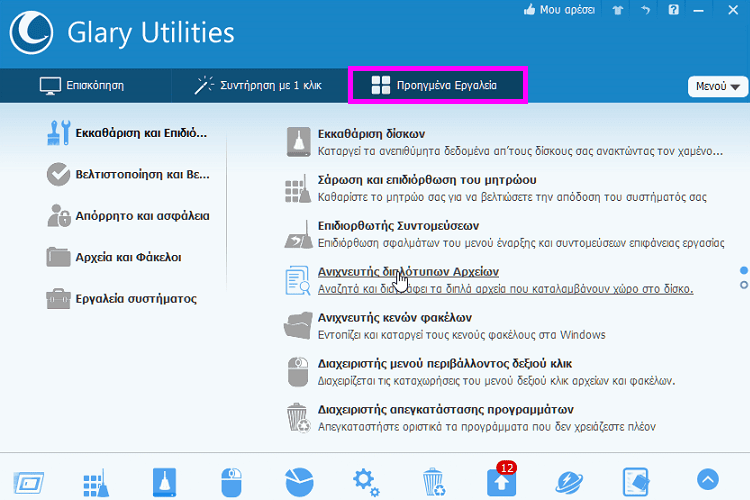
Task: Click the mouse icon in bottom toolbar
Action: click(232, 482)
